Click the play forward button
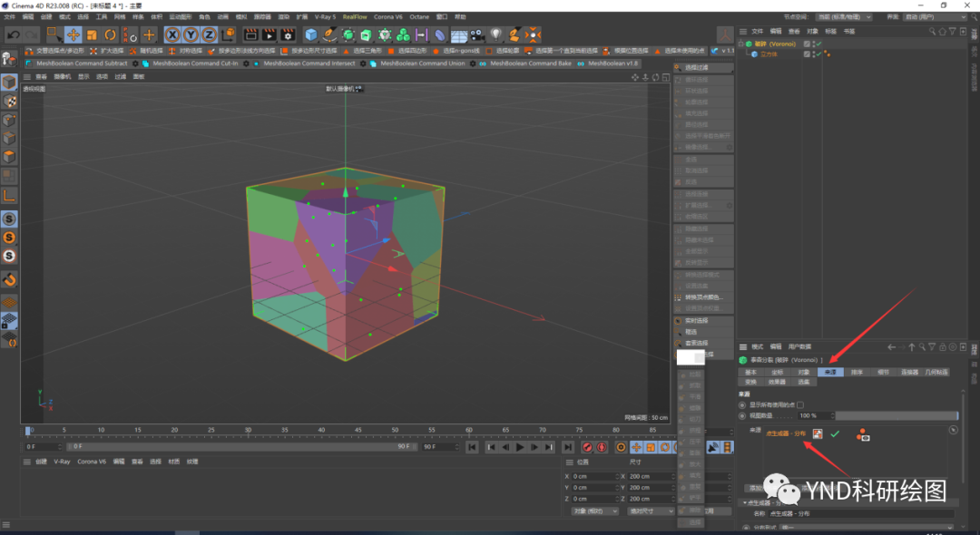The height and width of the screenshot is (535, 980). pyautogui.click(x=520, y=447)
